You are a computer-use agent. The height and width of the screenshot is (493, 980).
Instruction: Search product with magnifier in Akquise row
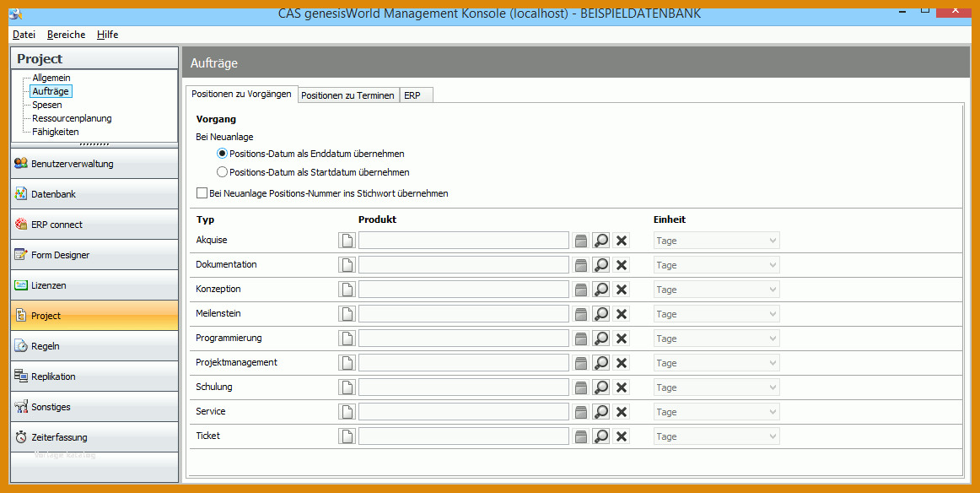[x=601, y=241]
